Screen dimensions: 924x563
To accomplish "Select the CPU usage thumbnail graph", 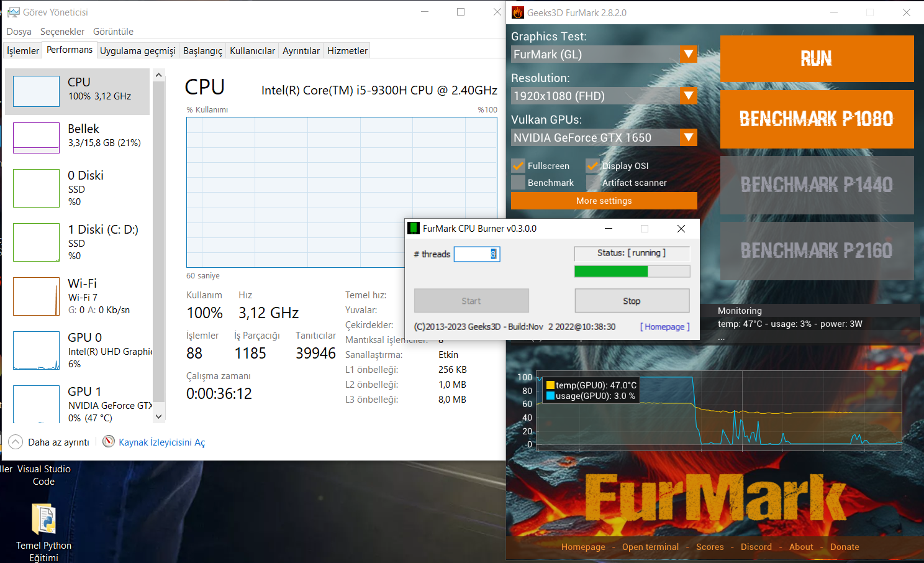I will [36, 91].
